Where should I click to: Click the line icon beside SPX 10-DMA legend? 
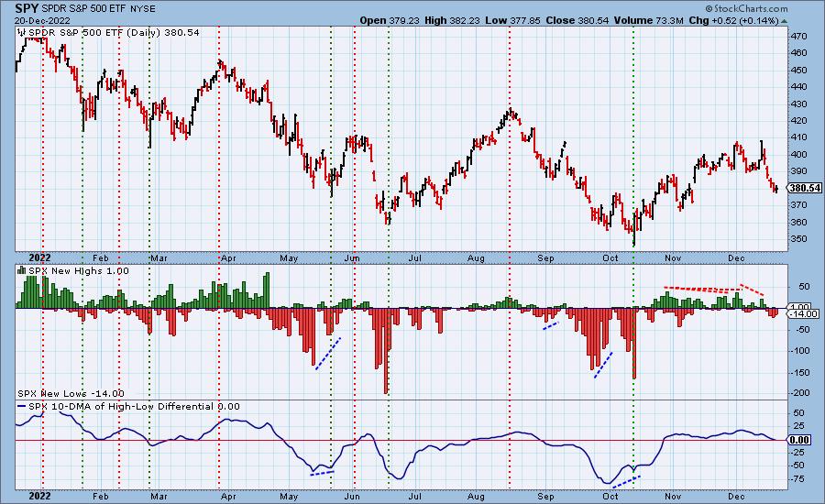pos(22,407)
